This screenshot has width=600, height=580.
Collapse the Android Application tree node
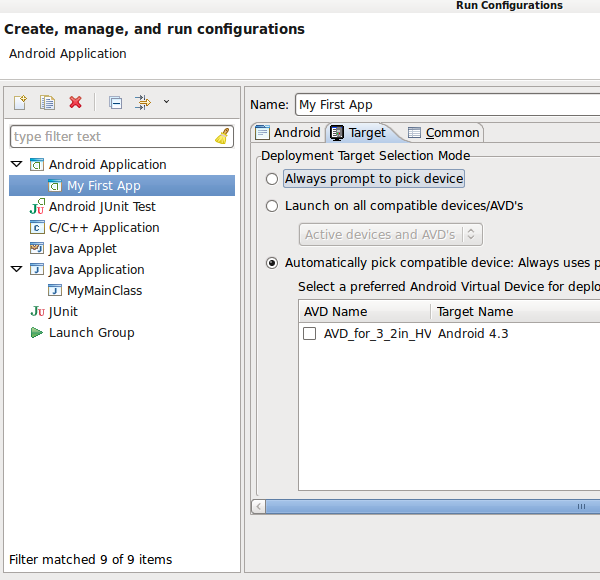tap(16, 164)
